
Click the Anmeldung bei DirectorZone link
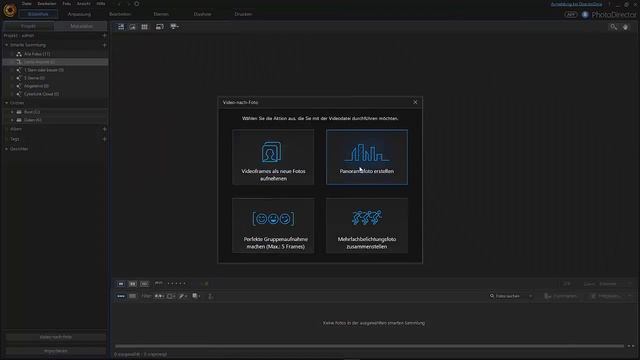(576, 4)
